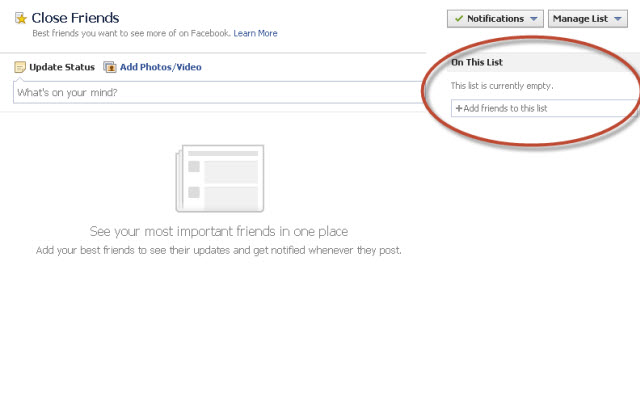Click the newspaper placeholder illustration
This screenshot has height=403, width=640.
pos(220,178)
